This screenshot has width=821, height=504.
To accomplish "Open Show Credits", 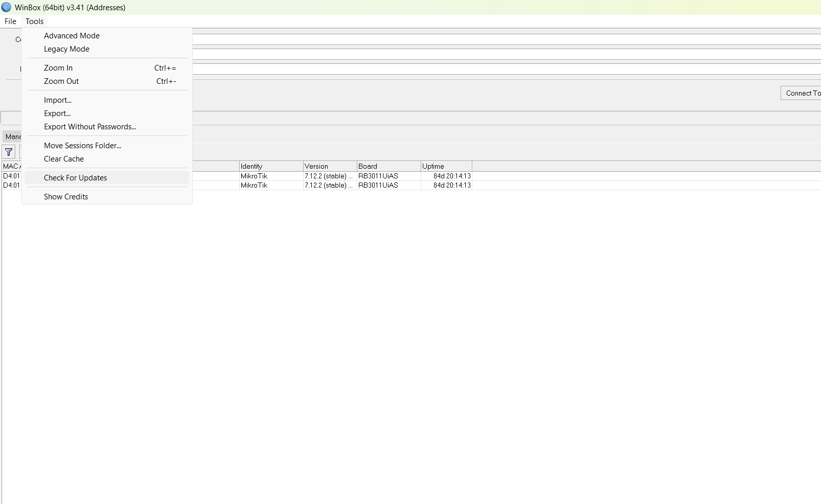I will click(107, 197).
